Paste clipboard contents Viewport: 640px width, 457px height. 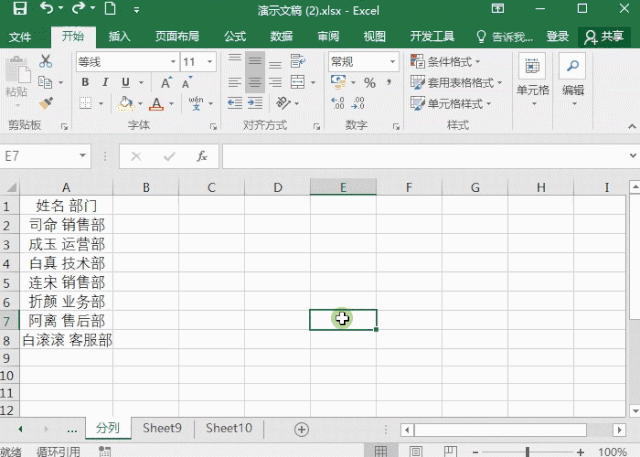coord(18,77)
